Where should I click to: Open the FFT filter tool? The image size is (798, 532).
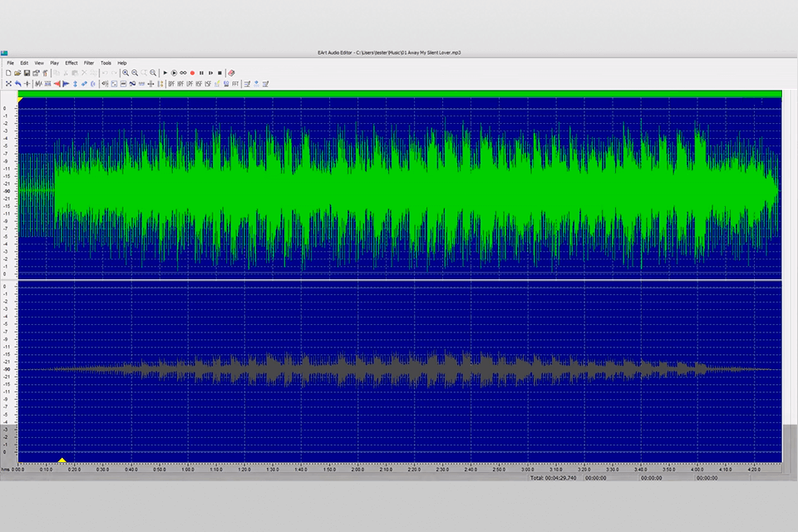[x=235, y=83]
